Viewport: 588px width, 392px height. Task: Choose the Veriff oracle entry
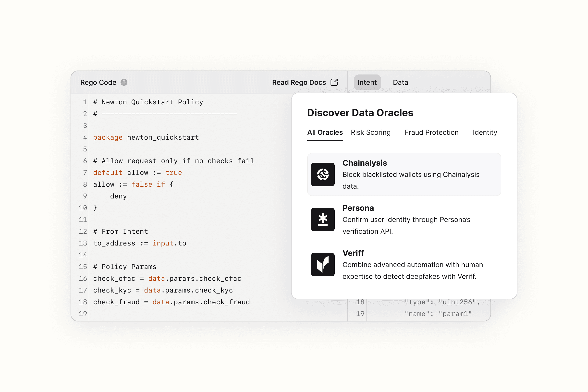point(353,253)
